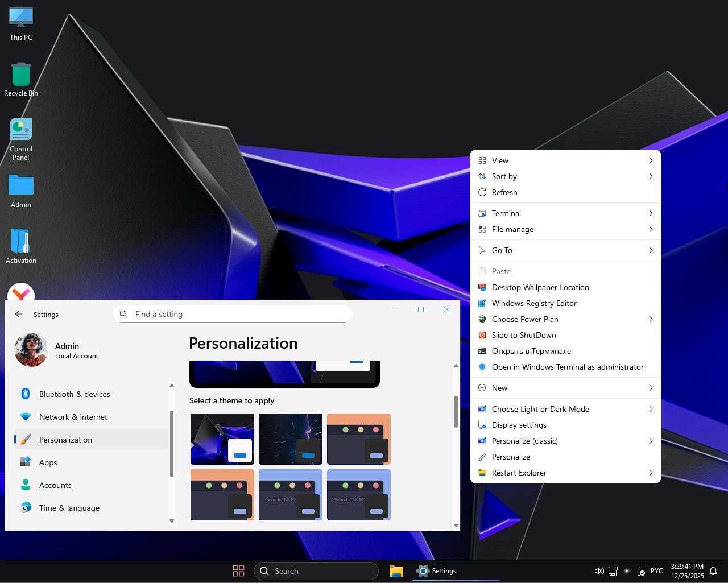The height and width of the screenshot is (583, 728).
Task: Click the РУС language indicator in the tray
Action: (656, 570)
